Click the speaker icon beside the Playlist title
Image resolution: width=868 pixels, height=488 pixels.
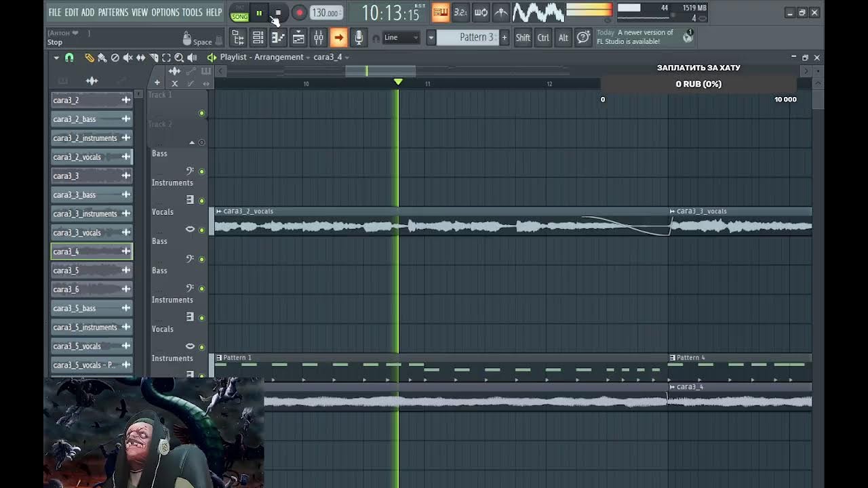tap(212, 58)
